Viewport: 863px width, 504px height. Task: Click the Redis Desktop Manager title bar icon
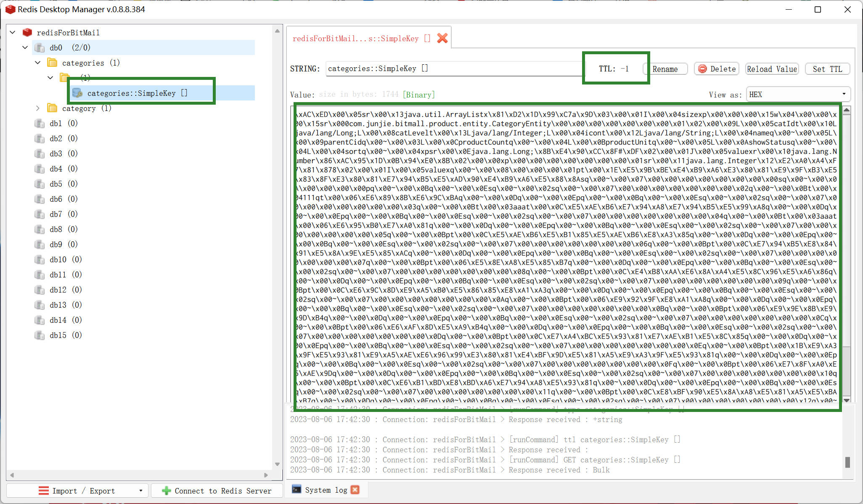point(10,9)
